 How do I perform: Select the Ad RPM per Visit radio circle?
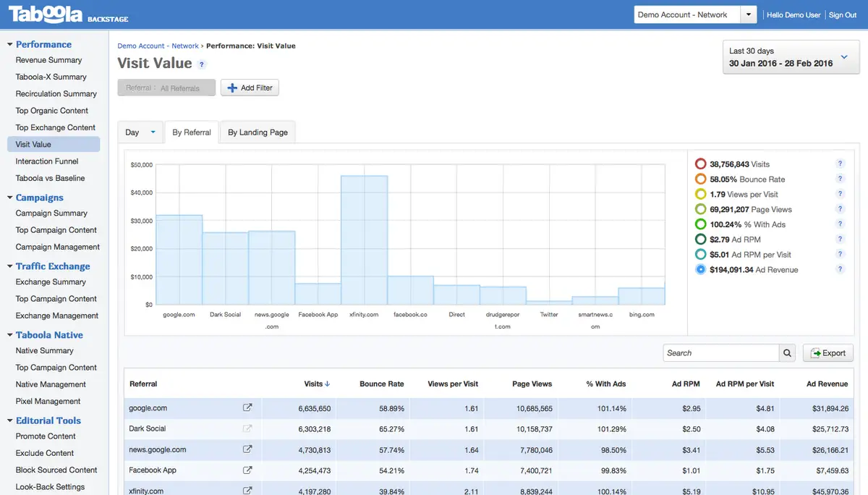(x=700, y=255)
